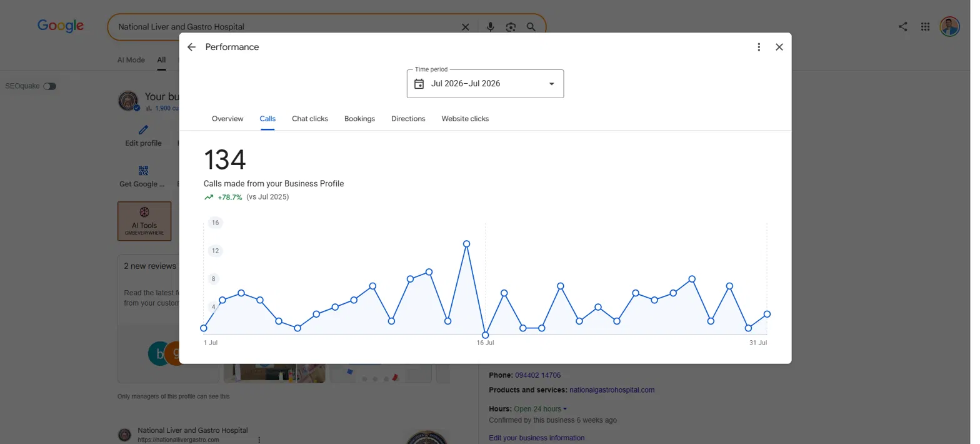
Task: Click phone number 094402 14706 link
Action: pyautogui.click(x=537, y=375)
